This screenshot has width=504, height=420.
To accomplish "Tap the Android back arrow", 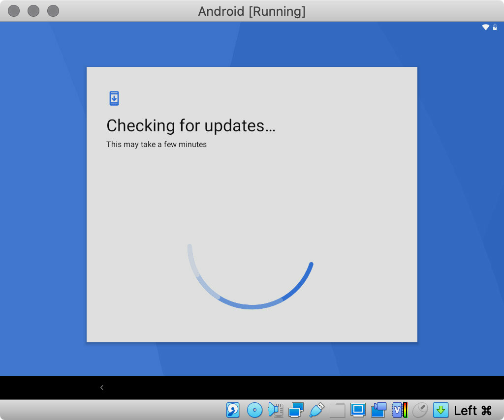I will point(102,388).
